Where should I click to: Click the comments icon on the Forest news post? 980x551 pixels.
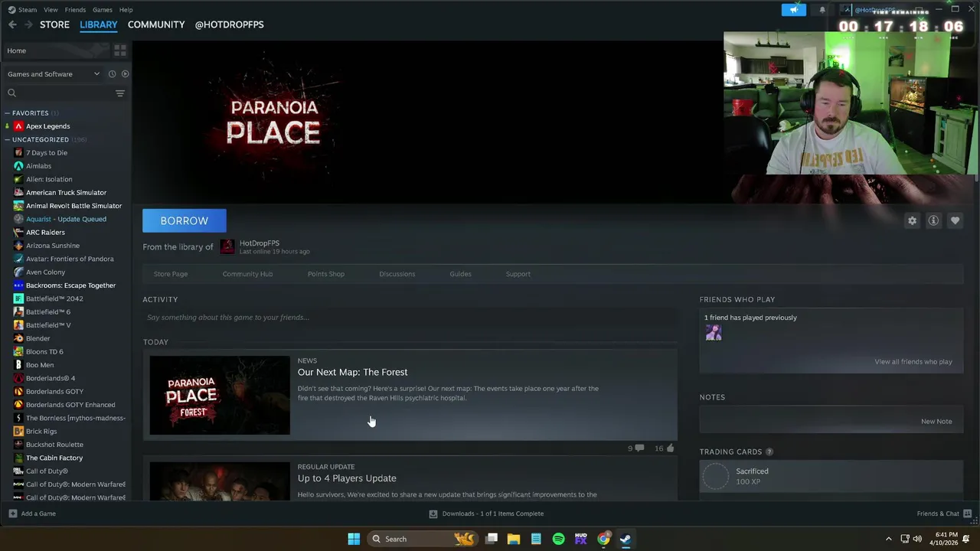pos(639,448)
